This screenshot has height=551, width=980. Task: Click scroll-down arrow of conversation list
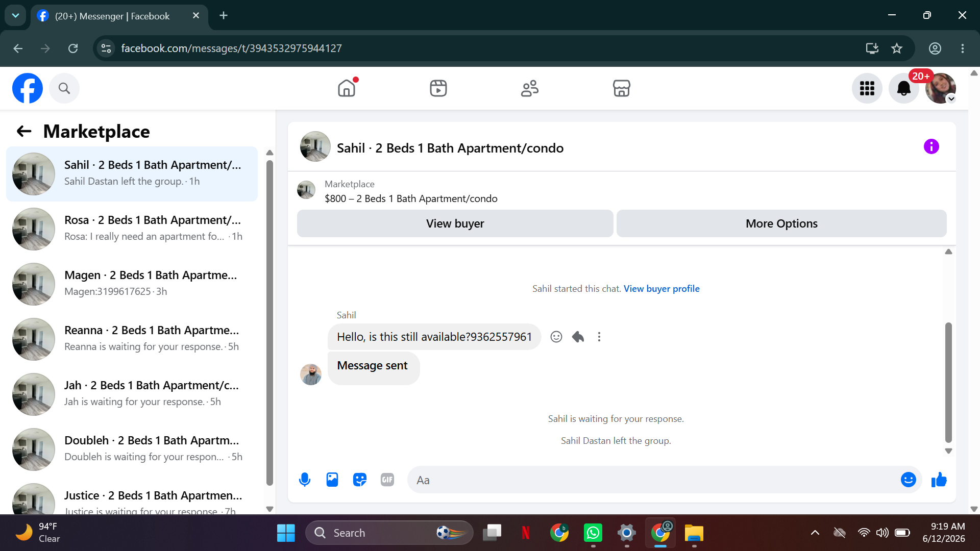point(270,509)
